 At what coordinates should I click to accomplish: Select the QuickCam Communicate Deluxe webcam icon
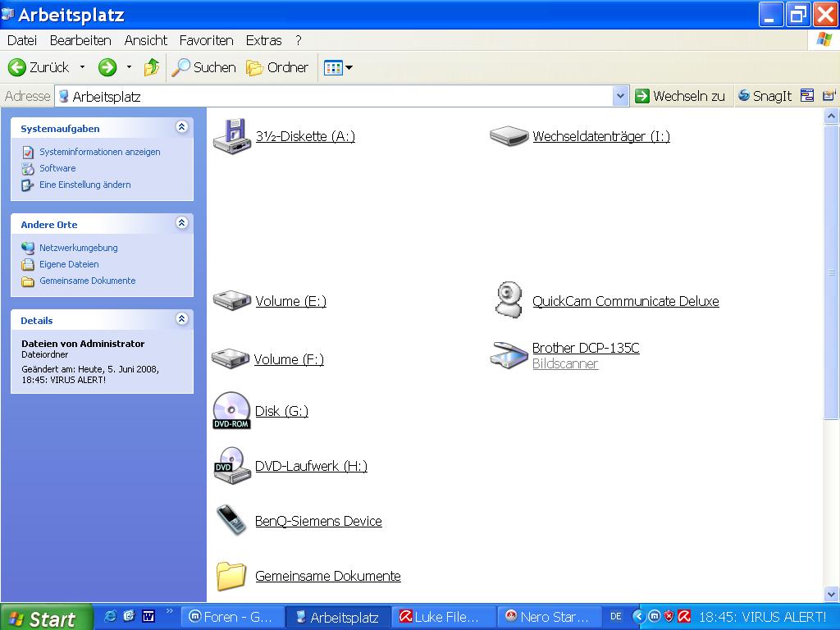point(509,300)
